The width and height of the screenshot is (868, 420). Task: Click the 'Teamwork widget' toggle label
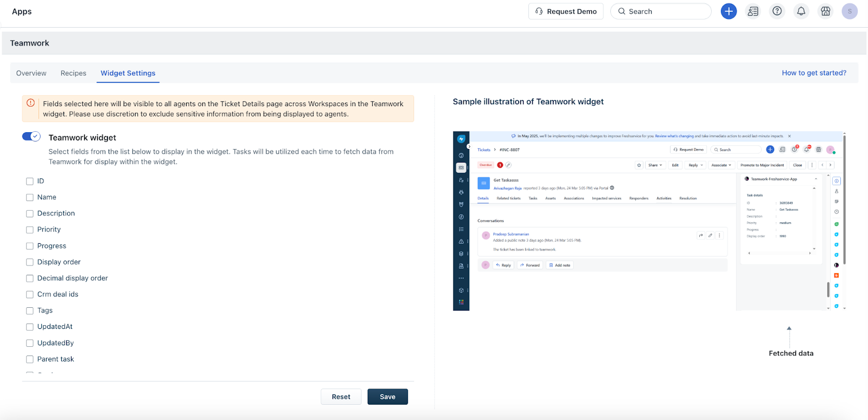point(82,138)
